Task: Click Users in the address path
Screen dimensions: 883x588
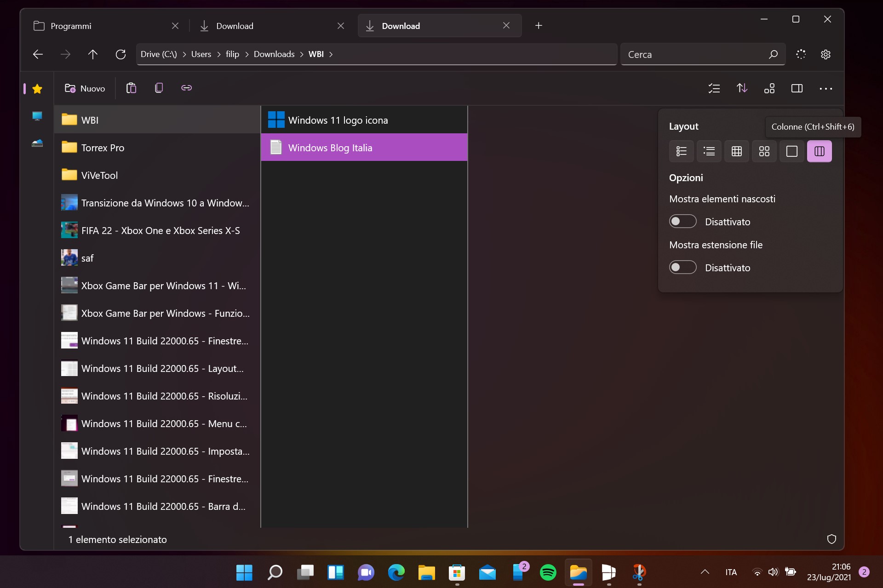Action: tap(201, 54)
